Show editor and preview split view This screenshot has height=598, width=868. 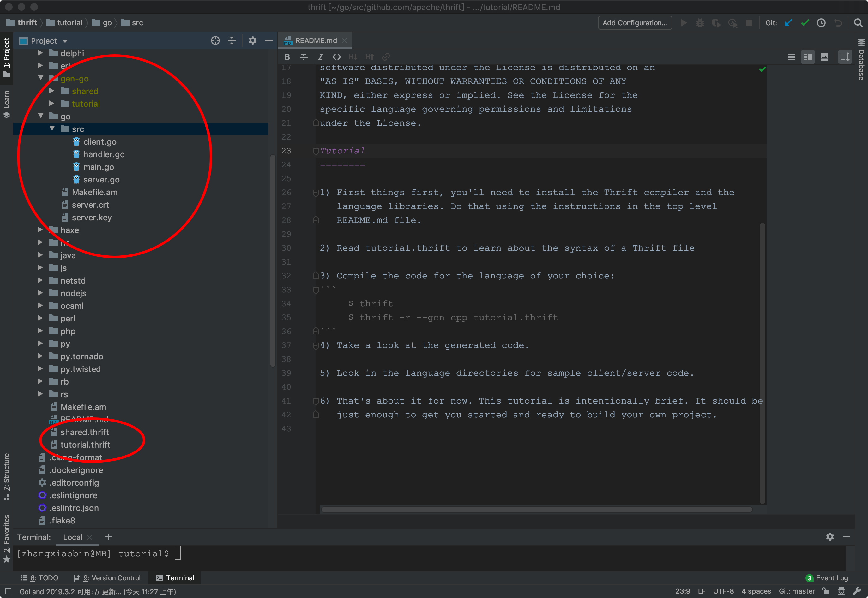(x=808, y=57)
